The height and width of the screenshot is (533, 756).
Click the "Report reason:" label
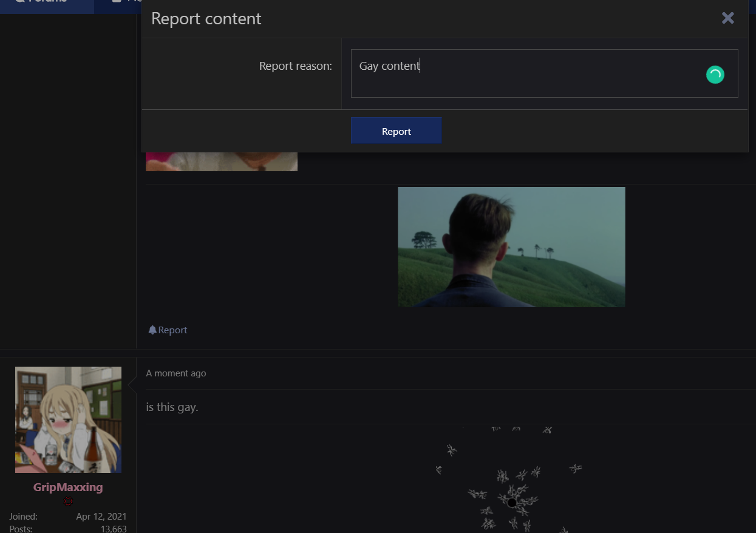(296, 66)
